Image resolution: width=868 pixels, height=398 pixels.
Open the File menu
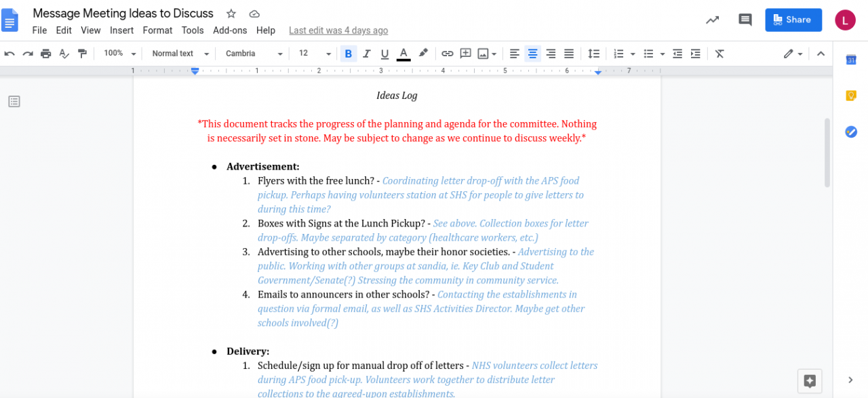tap(39, 31)
